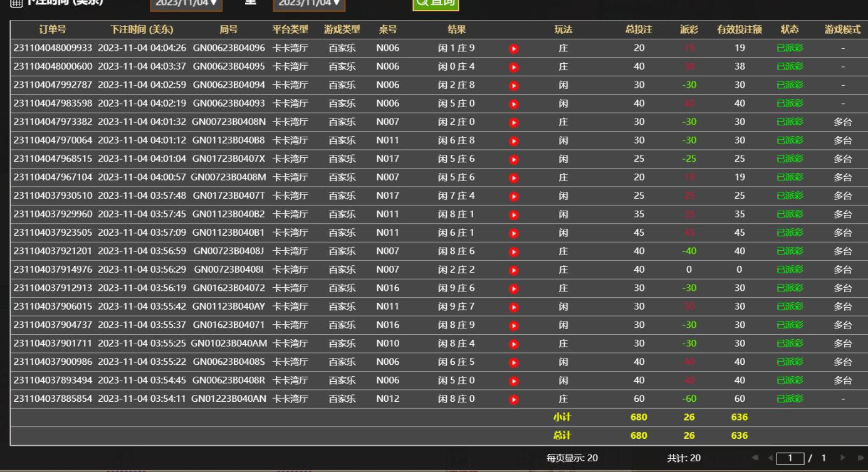This screenshot has height=472, width=868.
Task: Click the play icon for order 231104037929960
Action: [514, 214]
